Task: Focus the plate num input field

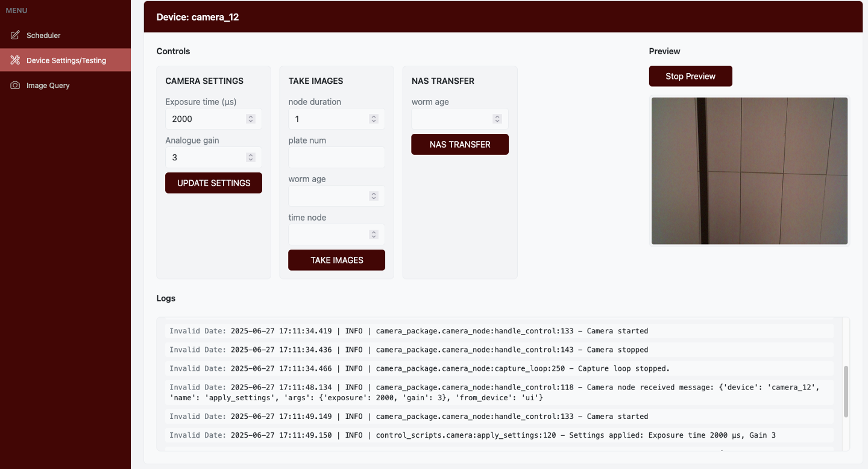Action: 336,157
